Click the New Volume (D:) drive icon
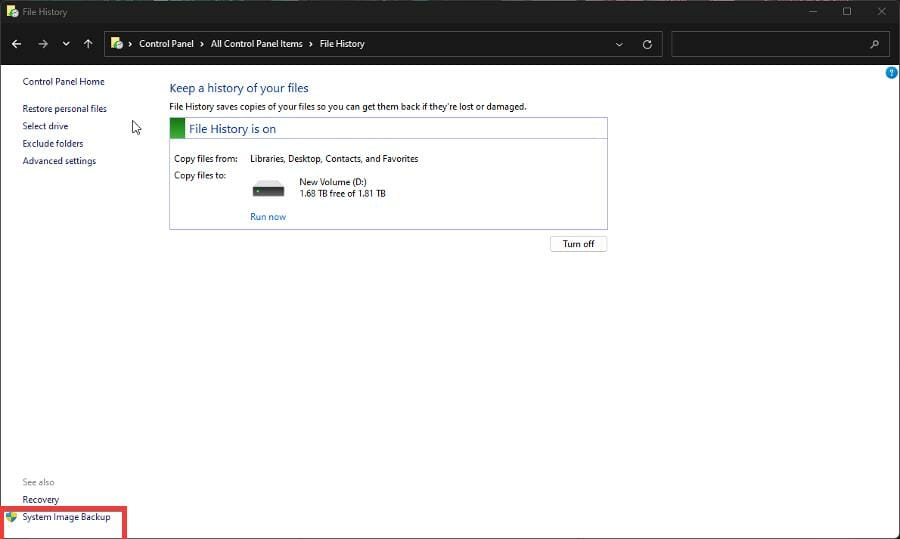The image size is (900, 539). click(x=268, y=188)
